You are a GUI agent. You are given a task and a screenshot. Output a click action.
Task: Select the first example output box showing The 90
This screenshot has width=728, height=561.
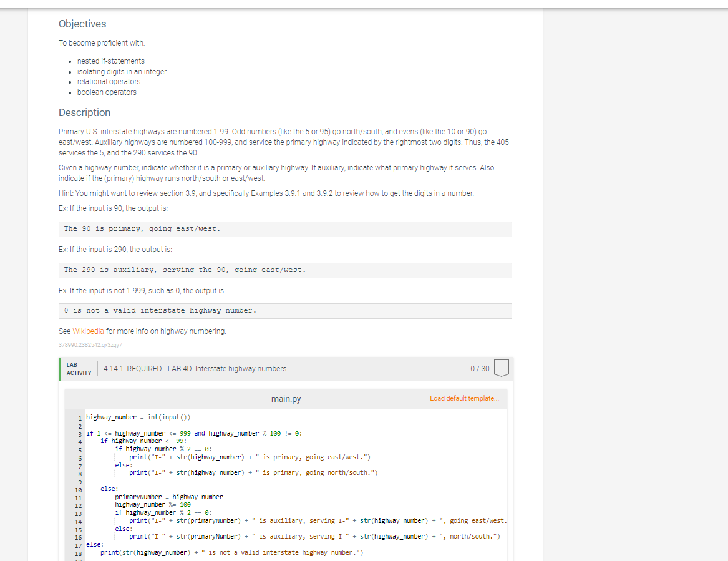coord(284,228)
